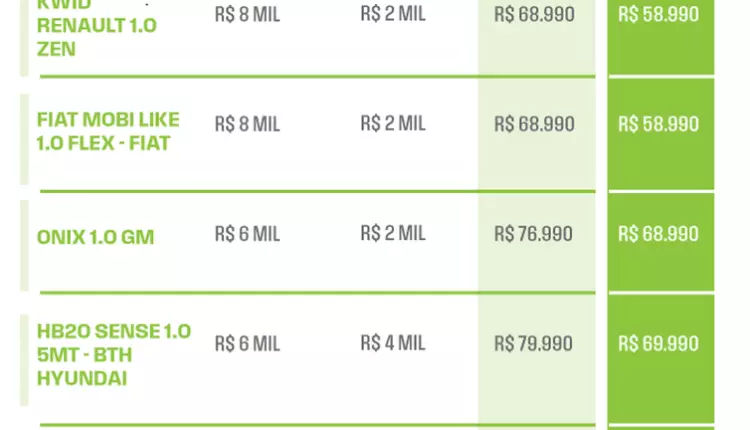
Task: Click the R$ 68.990 price for Fiat Mobi
Action: (x=534, y=124)
